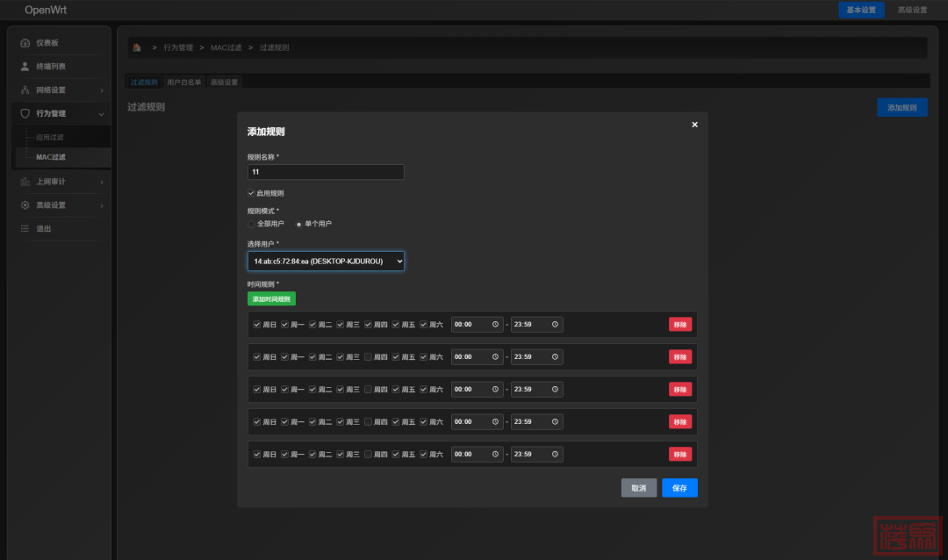Expand the 上网审计 sidebar chevron
This screenshot has height=560, width=948.
click(x=101, y=182)
